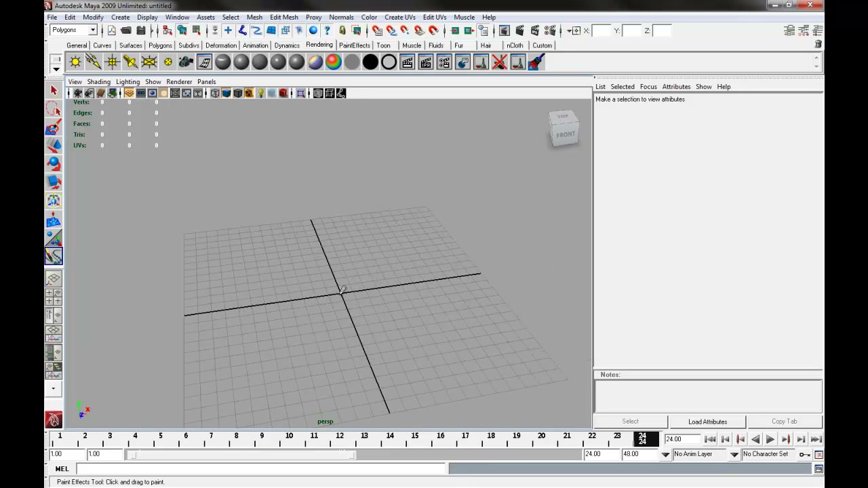Screen dimensions: 868x488
Task: Select the Paint Effects brush tool in toolbox
Action: [54, 256]
